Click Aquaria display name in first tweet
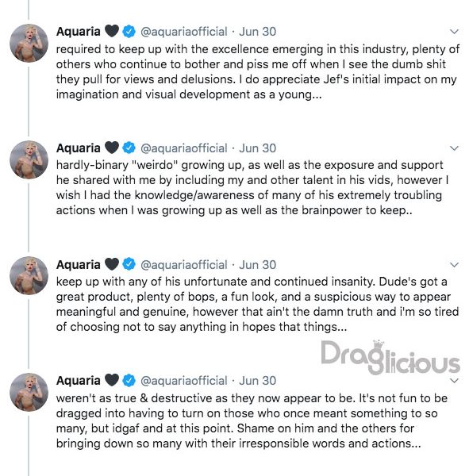469x476 pixels. [79, 32]
